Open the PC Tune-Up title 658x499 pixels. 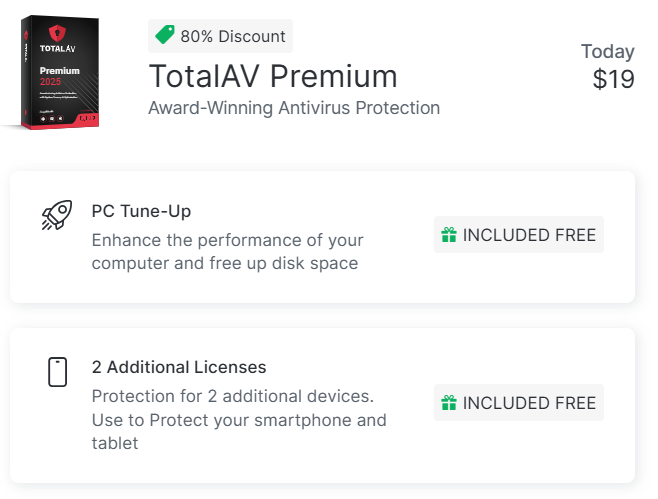pos(141,212)
